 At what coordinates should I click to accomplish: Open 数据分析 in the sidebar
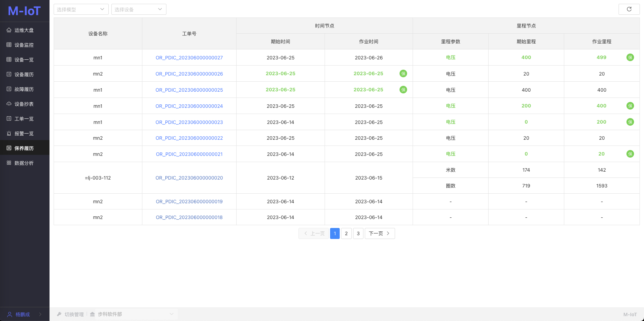click(25, 163)
